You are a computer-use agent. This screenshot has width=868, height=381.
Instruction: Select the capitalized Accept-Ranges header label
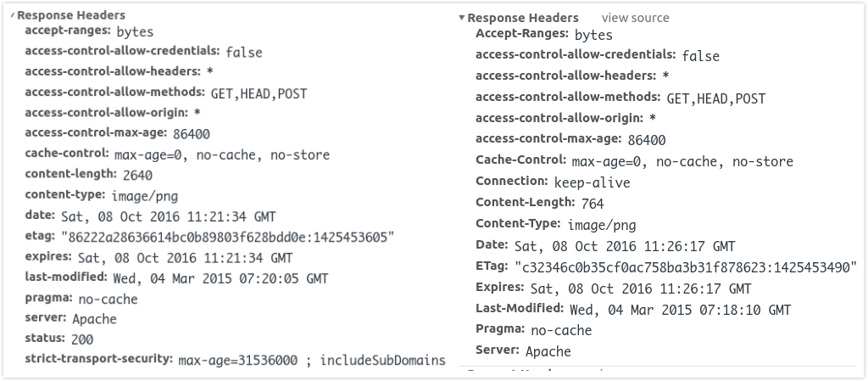coord(521,34)
